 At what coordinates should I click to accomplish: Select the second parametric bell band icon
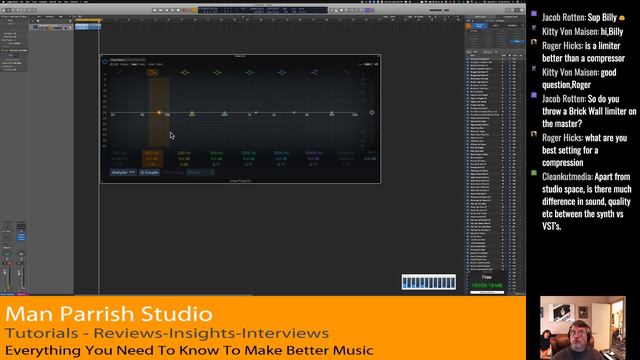pos(217,72)
